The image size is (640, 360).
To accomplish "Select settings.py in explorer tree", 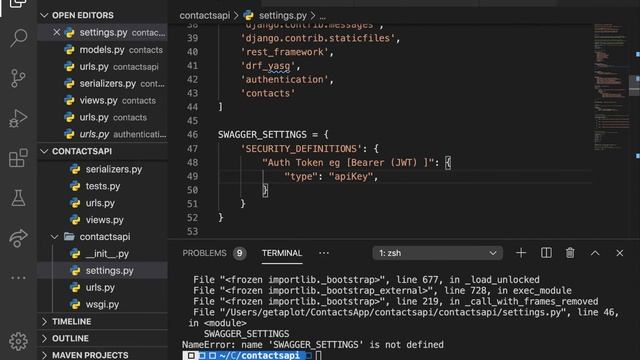I will [x=102, y=271].
